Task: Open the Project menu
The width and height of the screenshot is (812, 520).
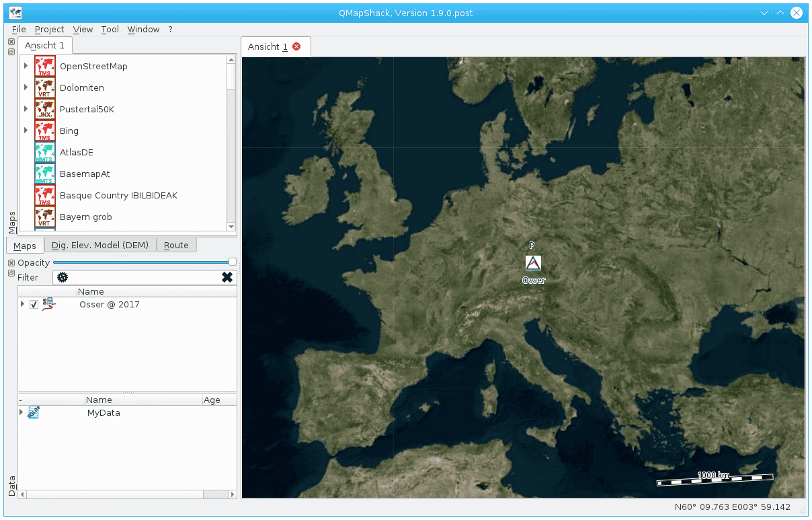Action: (49, 29)
